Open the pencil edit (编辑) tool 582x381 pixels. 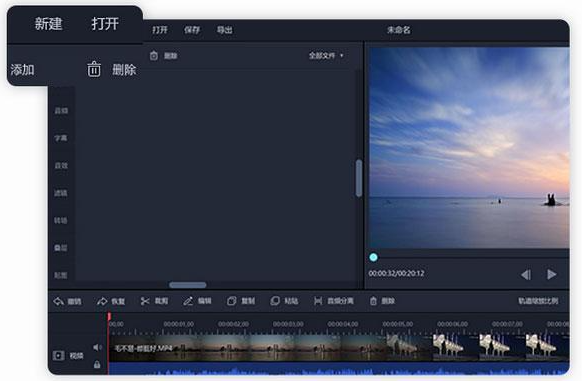(188, 301)
